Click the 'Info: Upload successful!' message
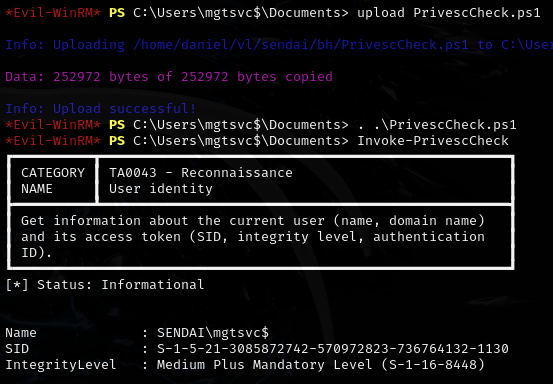This screenshot has width=553, height=384. point(101,109)
